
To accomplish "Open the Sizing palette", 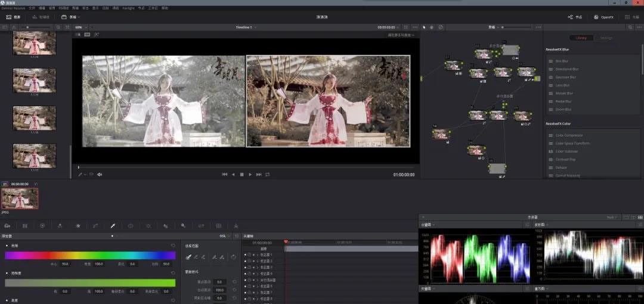I will coord(201,226).
